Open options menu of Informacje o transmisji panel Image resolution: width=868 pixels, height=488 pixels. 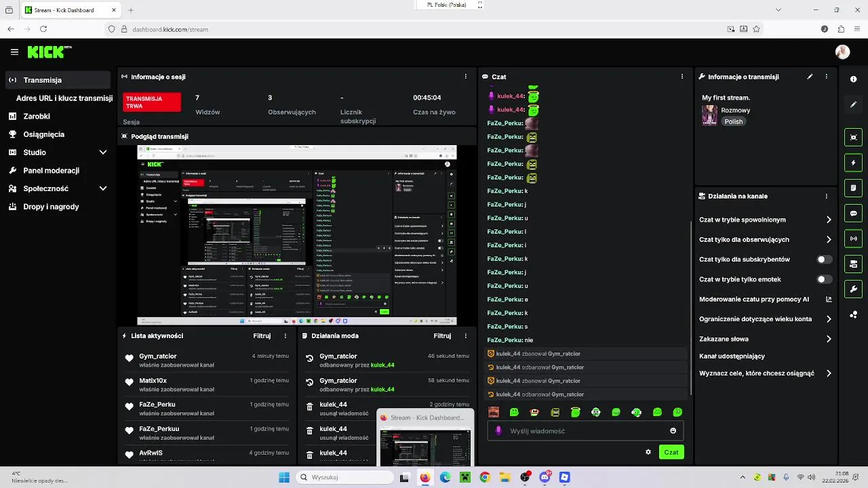click(x=826, y=77)
